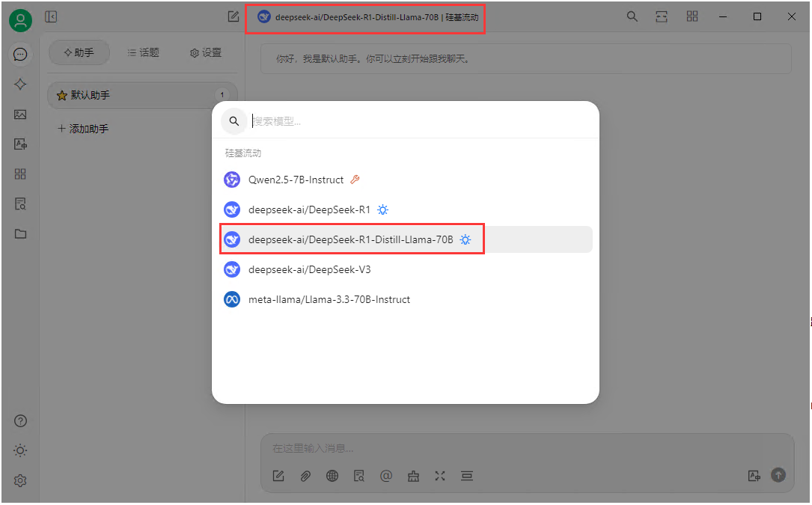Screen dimensions: 812x505
Task: Open the chat assistant sidebar icon
Action: (x=20, y=55)
